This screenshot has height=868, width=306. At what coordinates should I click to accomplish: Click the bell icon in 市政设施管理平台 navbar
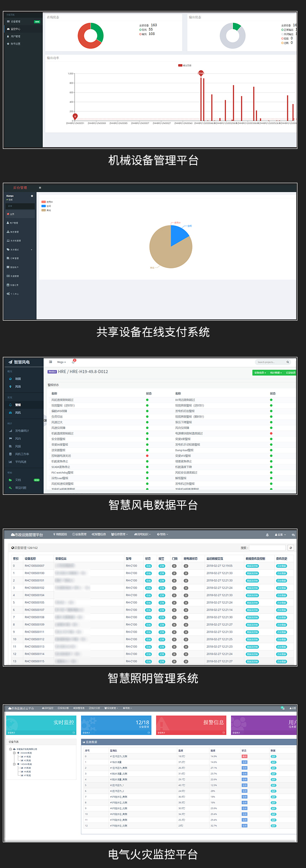coord(267,534)
